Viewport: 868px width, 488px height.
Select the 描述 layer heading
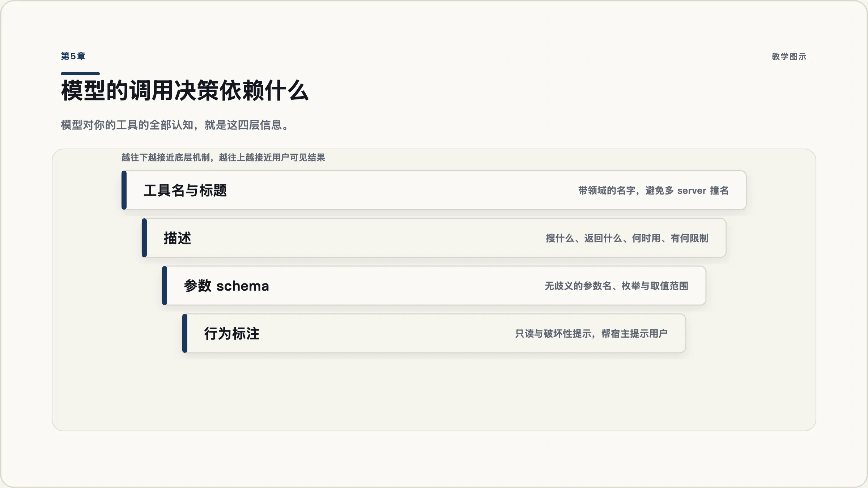pyautogui.click(x=177, y=238)
